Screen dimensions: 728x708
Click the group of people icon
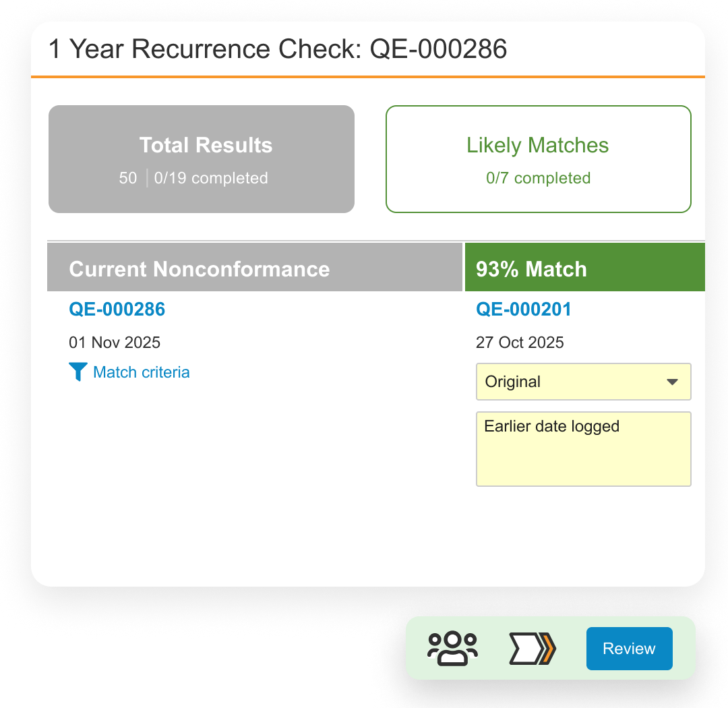452,649
